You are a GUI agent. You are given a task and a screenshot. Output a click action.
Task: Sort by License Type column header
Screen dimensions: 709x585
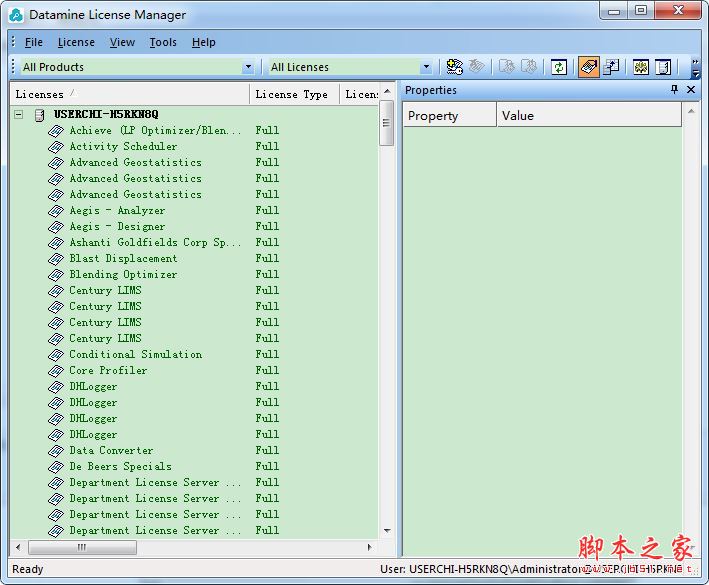coord(294,94)
